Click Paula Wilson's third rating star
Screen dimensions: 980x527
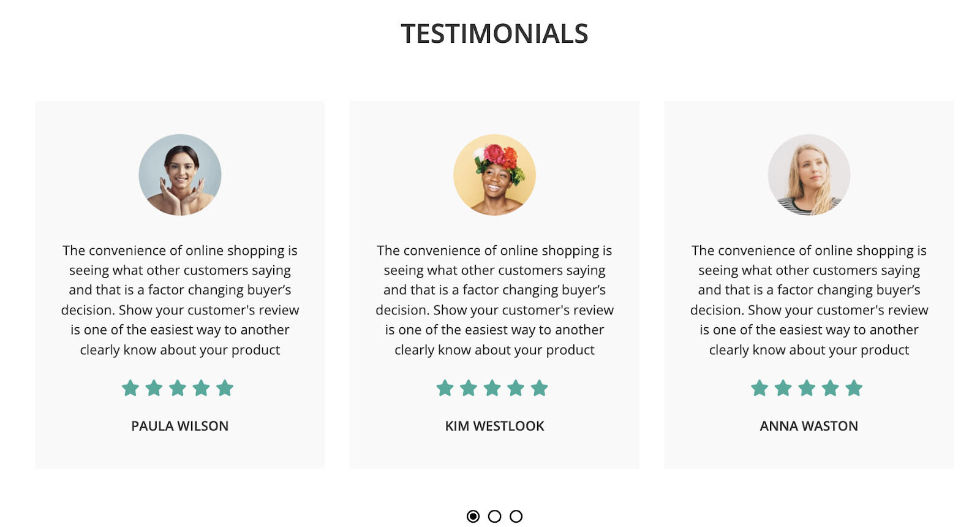[178, 388]
